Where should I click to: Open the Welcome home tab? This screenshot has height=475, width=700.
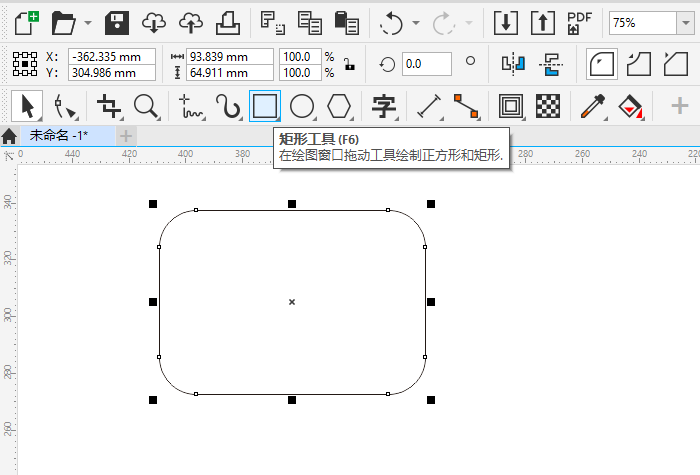click(x=9, y=136)
